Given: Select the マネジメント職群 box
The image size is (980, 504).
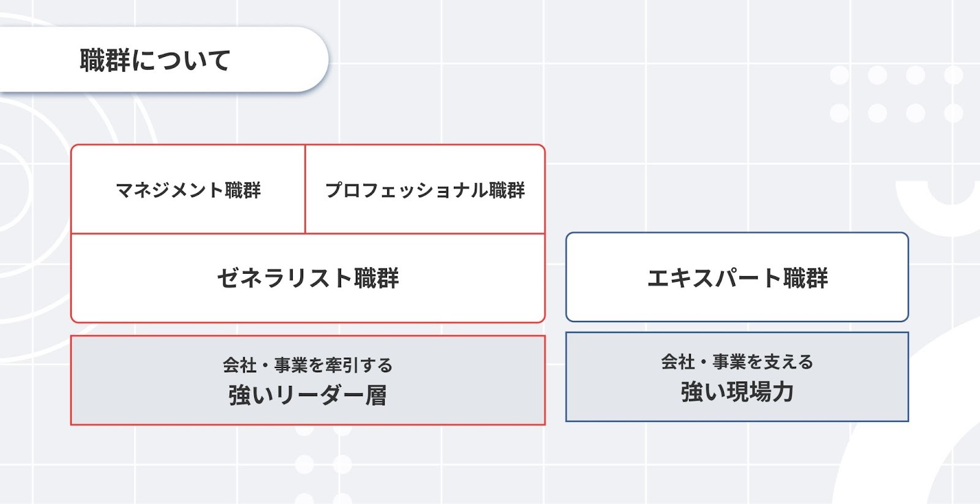Looking at the screenshot, I should [188, 189].
